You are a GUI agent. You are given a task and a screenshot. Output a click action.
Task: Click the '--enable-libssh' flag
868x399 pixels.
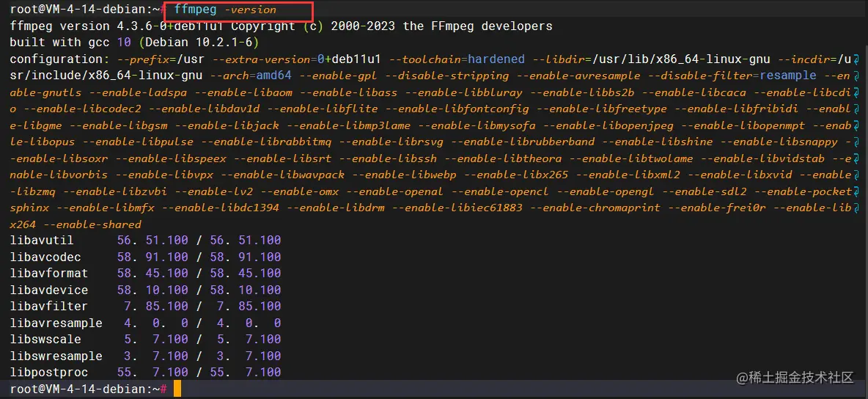389,158
